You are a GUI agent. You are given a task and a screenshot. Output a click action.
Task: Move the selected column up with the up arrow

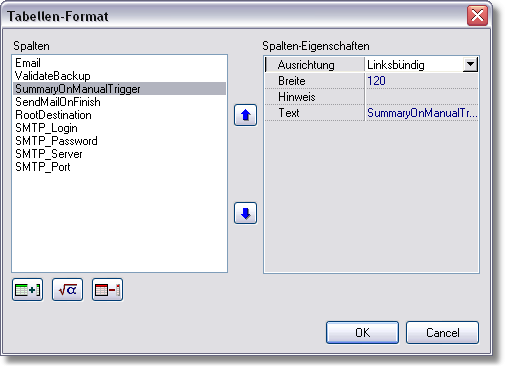(x=245, y=115)
